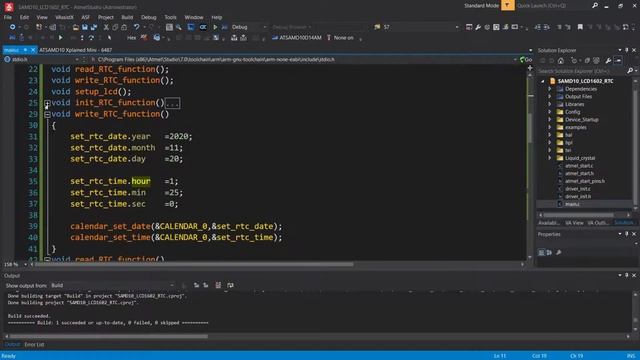The height and width of the screenshot is (360, 640).
Task: Pin the Output panel
Action: [x=627, y=276]
